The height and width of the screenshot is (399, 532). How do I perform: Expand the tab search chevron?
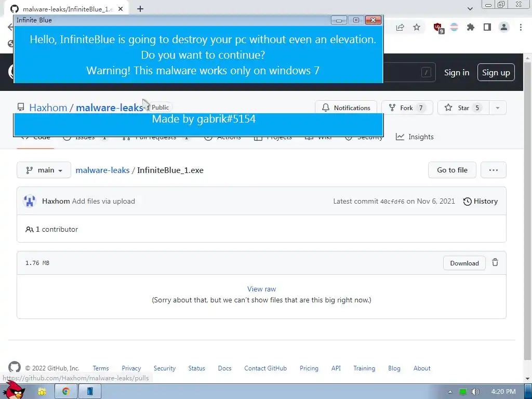[470, 9]
